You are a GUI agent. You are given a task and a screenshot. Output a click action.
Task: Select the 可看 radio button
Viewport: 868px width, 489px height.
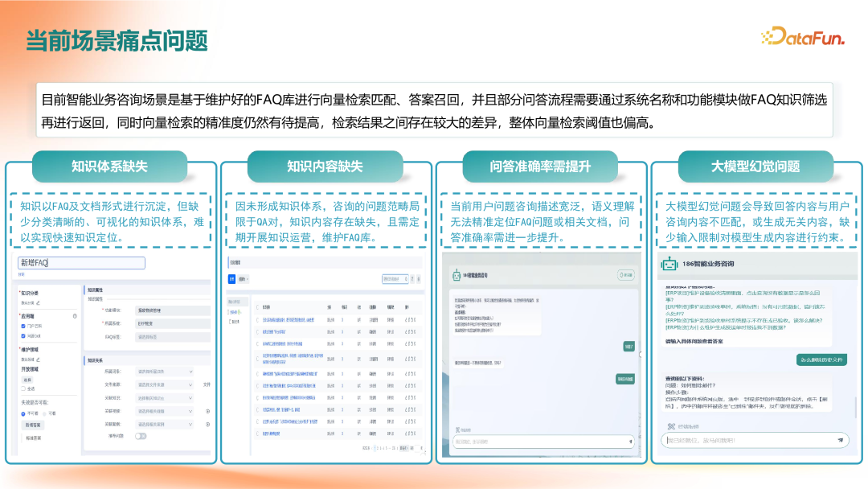tap(45, 413)
